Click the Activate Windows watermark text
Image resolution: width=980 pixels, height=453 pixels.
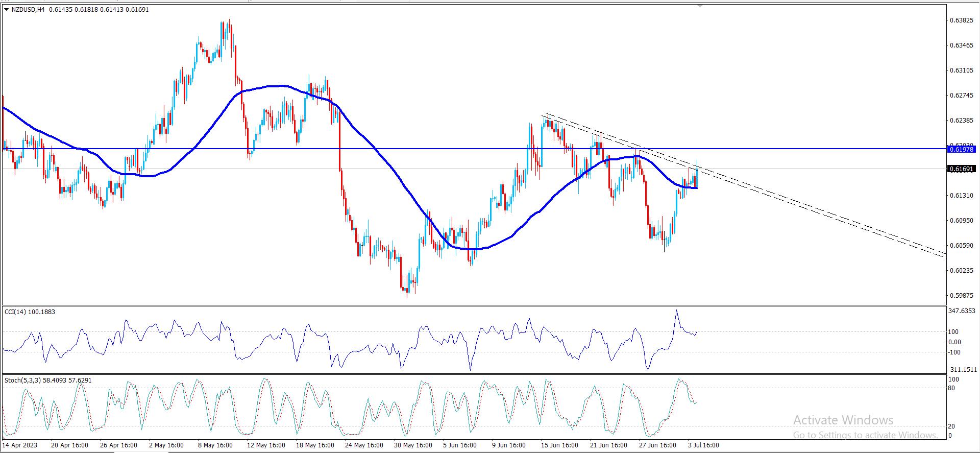pos(843,420)
